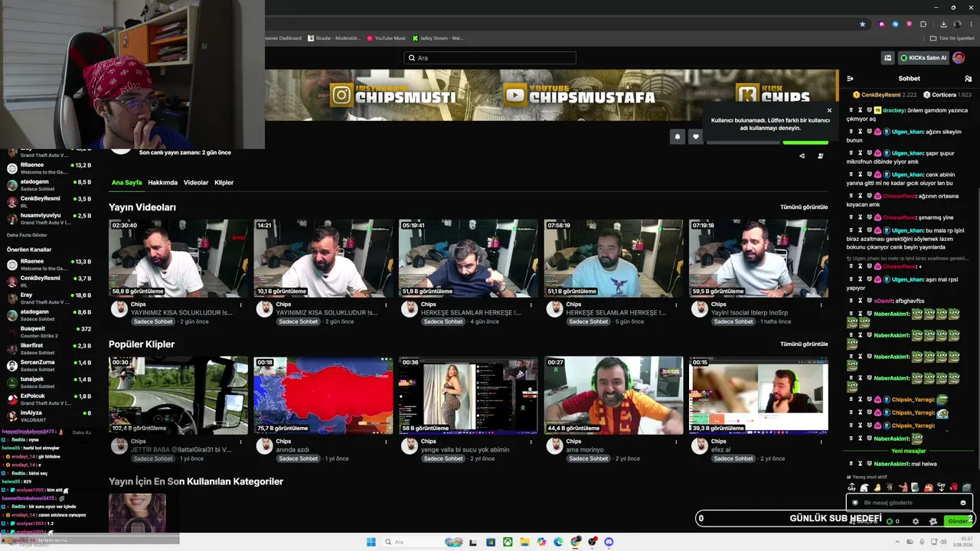Delete the 'mal helwa' message by NaberAskim1
The height and width of the screenshot is (551, 980).
(851, 464)
